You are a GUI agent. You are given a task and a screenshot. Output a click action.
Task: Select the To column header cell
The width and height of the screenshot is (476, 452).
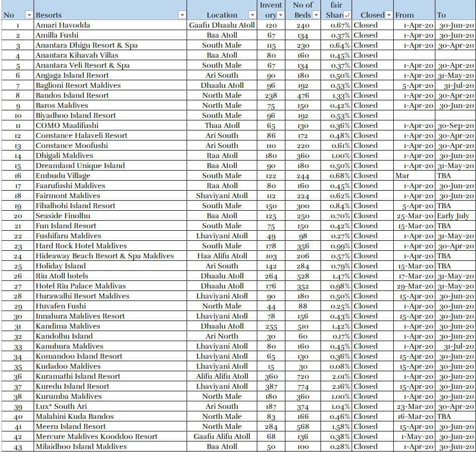tap(455, 15)
